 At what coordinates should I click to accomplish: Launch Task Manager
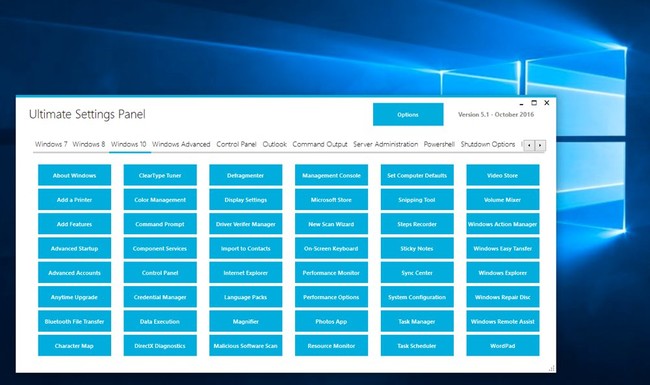tap(417, 322)
